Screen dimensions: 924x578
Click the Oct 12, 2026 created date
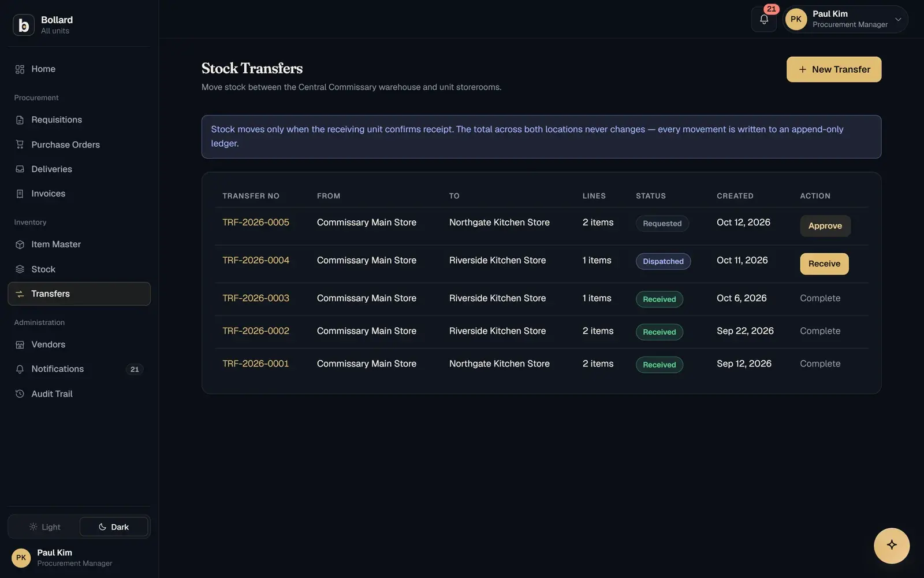(743, 223)
